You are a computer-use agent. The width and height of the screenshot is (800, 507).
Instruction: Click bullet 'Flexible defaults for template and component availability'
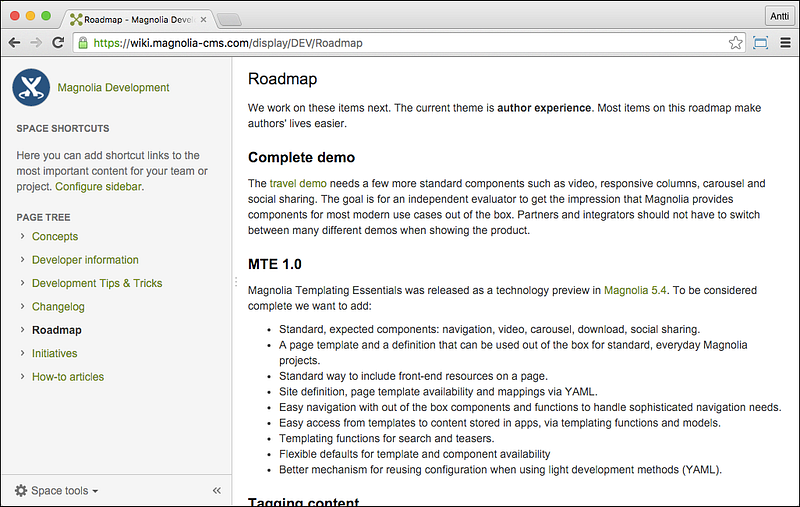(x=414, y=454)
